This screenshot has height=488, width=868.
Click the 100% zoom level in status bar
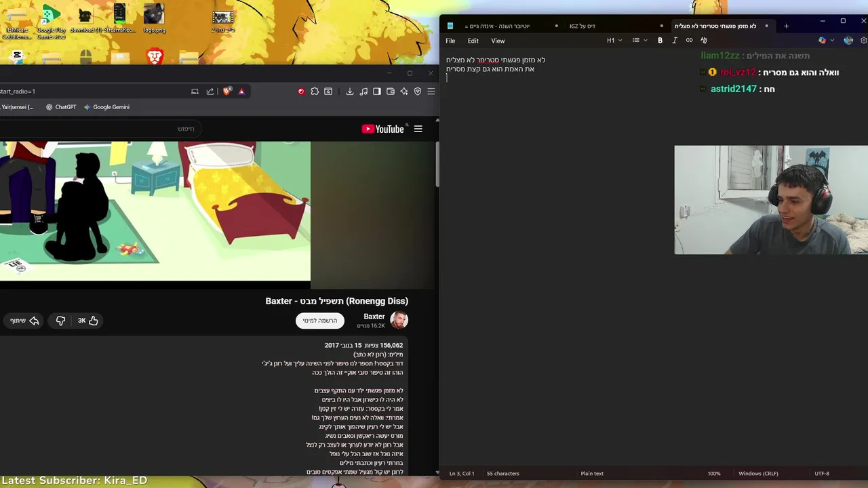point(714,474)
